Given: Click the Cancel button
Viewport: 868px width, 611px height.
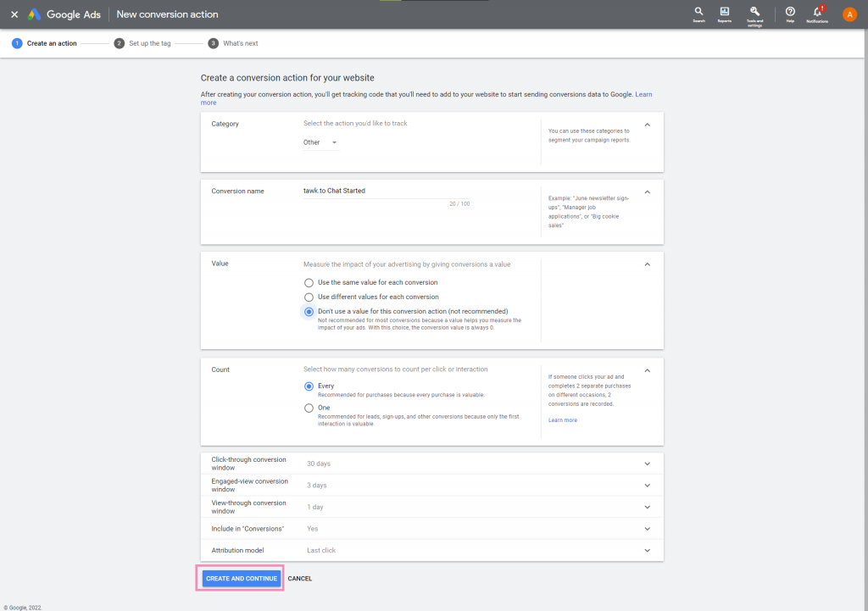Looking at the screenshot, I should [300, 578].
